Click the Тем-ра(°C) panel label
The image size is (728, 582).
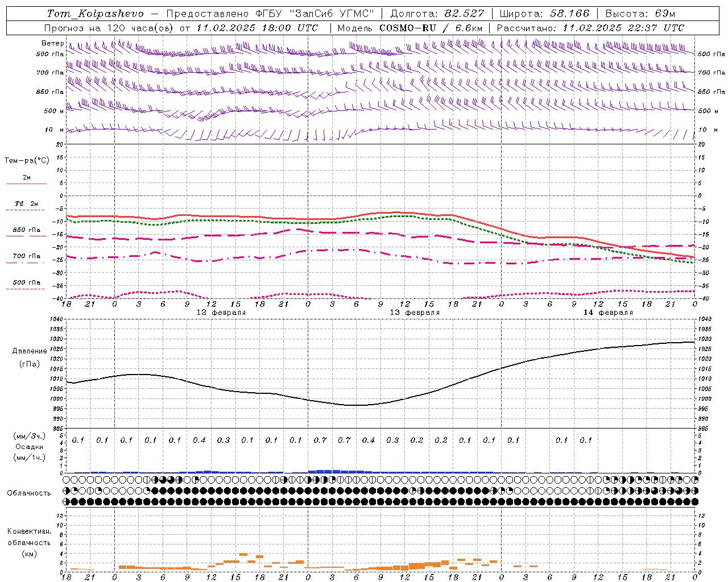pyautogui.click(x=27, y=160)
